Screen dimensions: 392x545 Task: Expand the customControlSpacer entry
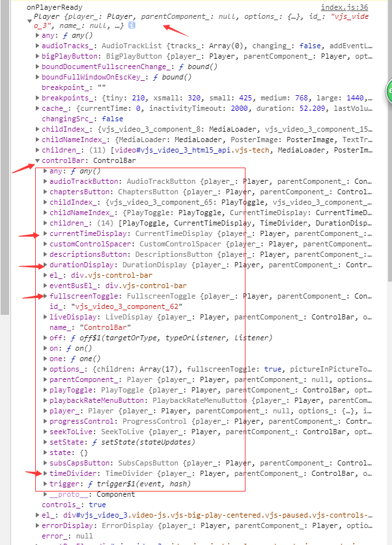coord(45,244)
